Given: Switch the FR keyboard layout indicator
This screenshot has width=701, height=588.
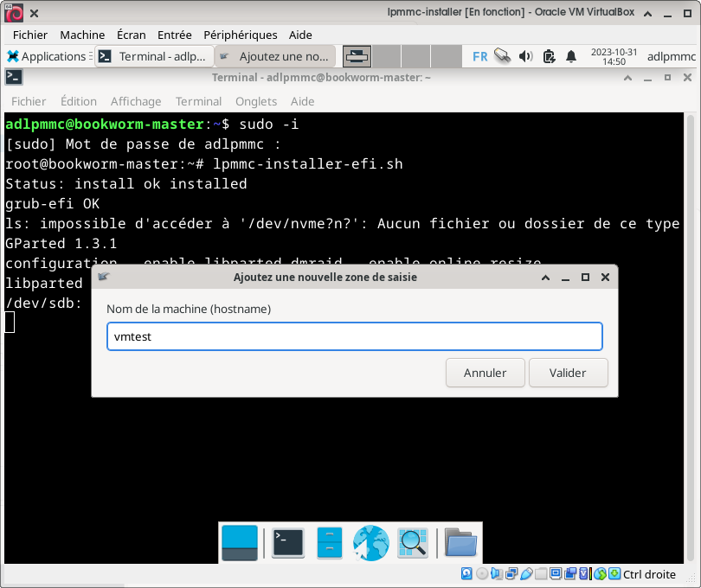Looking at the screenshot, I should coord(479,57).
